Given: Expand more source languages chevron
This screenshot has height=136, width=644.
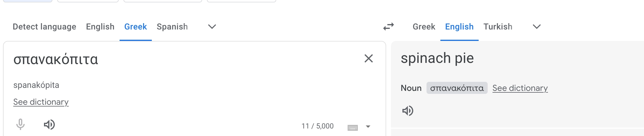Looking at the screenshot, I should [212, 27].
